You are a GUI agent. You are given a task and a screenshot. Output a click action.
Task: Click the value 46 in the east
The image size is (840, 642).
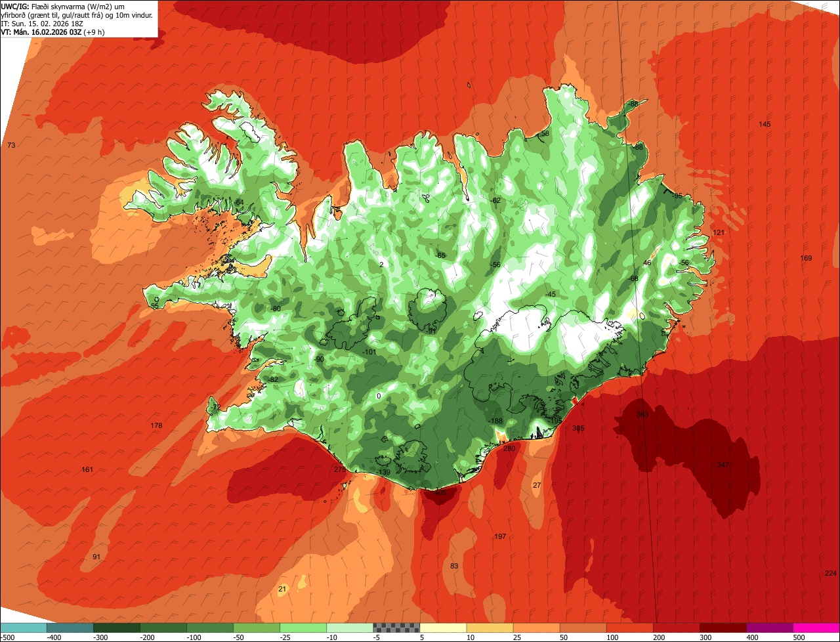(x=647, y=263)
